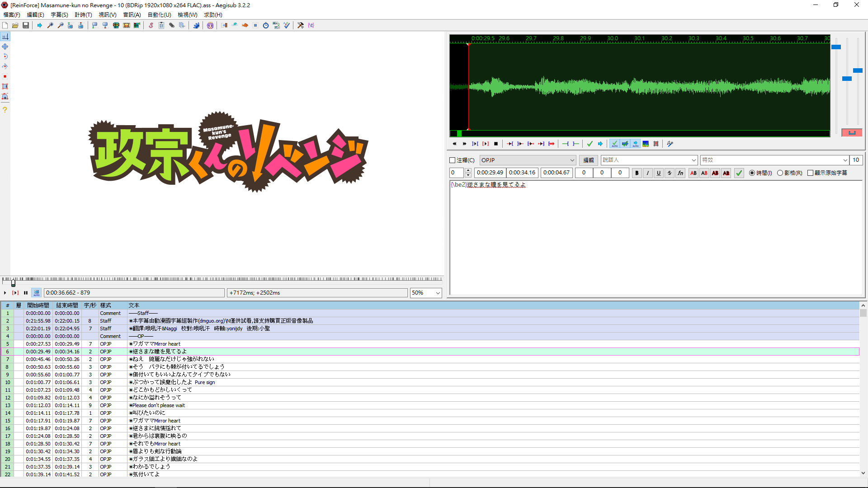
Task: Click Jump video to time arrow icon
Action: (x=40, y=25)
